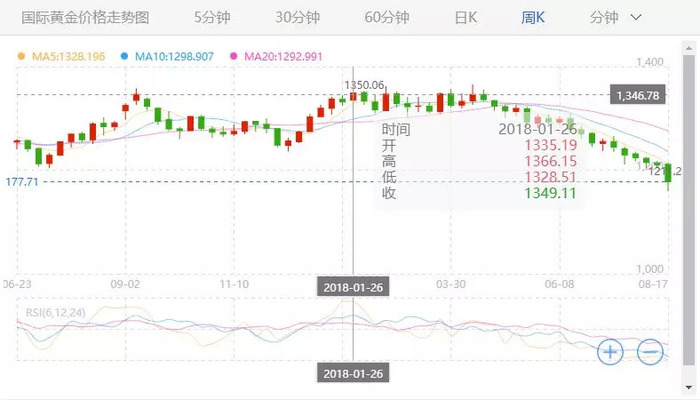700x400 pixels.
Task: Click the 1,400 y-axis label
Action: tap(650, 62)
